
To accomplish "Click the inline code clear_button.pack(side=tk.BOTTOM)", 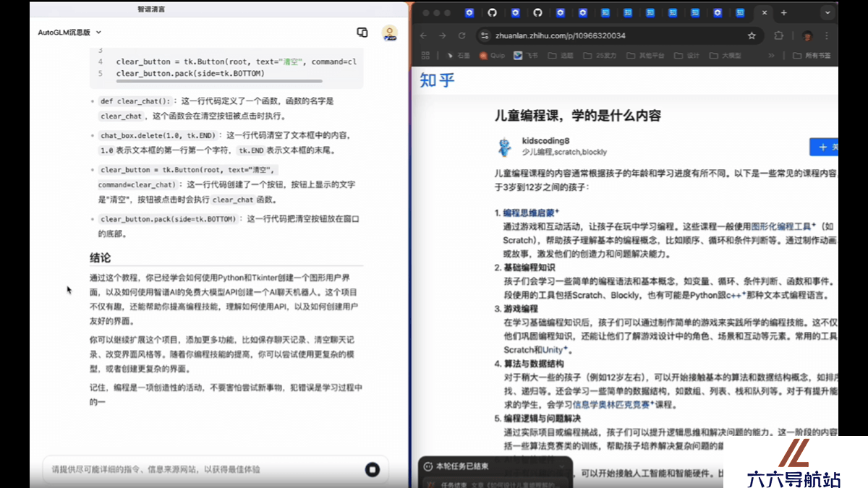I will tap(169, 219).
